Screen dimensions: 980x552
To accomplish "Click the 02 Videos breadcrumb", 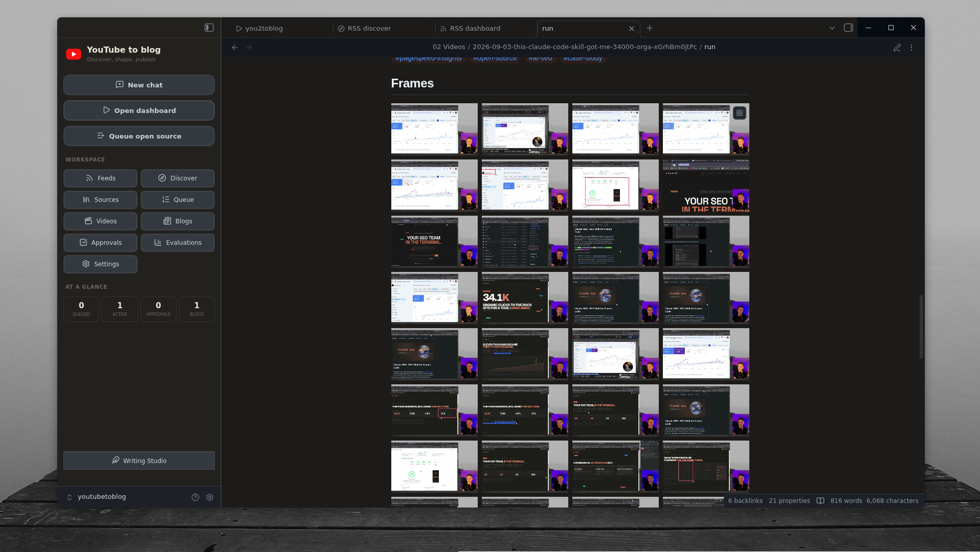I will (x=449, y=47).
